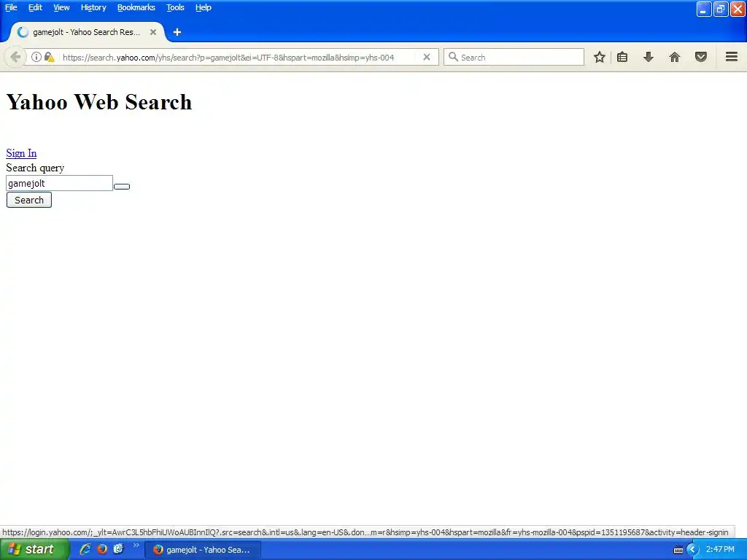Open the Downloads arrow icon
The width and height of the screenshot is (747, 560).
pyautogui.click(x=649, y=57)
